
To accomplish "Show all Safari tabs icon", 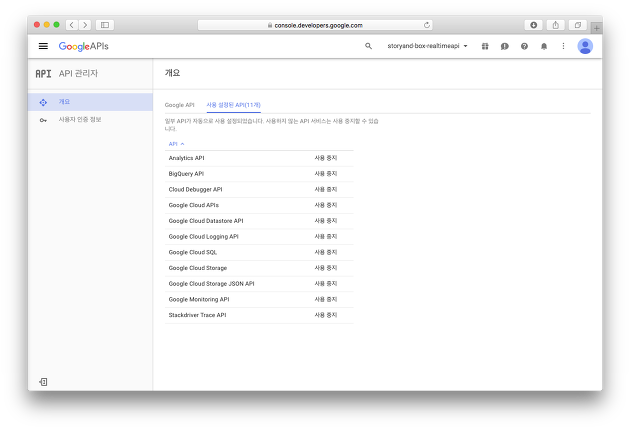I will coord(578,25).
